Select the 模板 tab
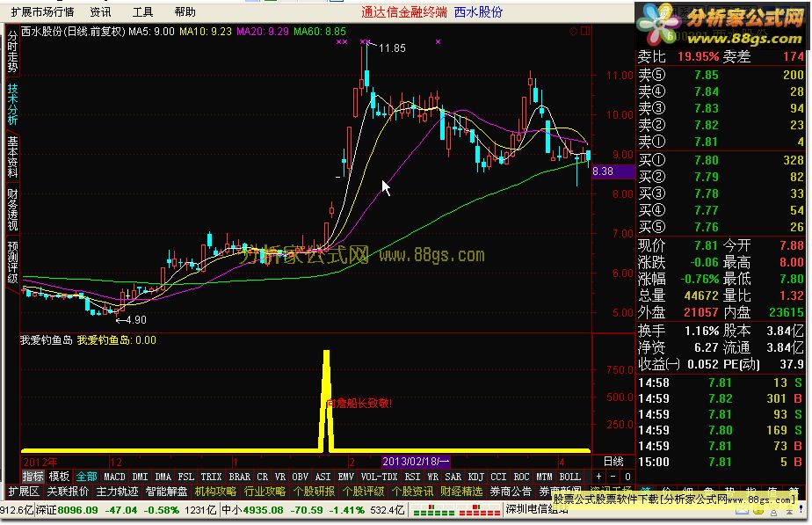812x525 pixels. pyautogui.click(x=59, y=477)
